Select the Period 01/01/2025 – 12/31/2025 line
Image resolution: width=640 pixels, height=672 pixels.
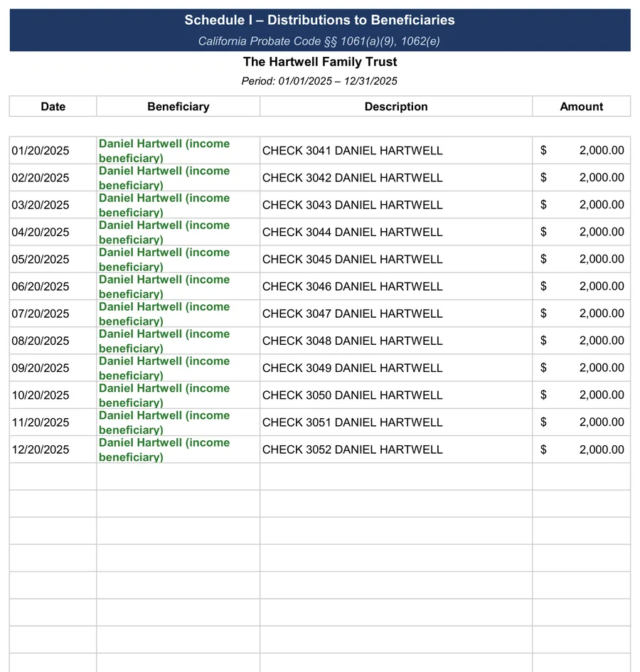[x=319, y=81]
